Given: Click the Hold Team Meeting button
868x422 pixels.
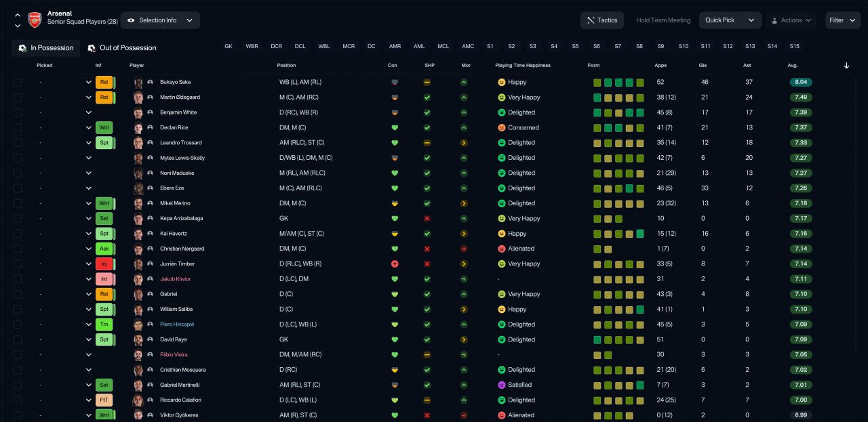Looking at the screenshot, I should (x=663, y=20).
